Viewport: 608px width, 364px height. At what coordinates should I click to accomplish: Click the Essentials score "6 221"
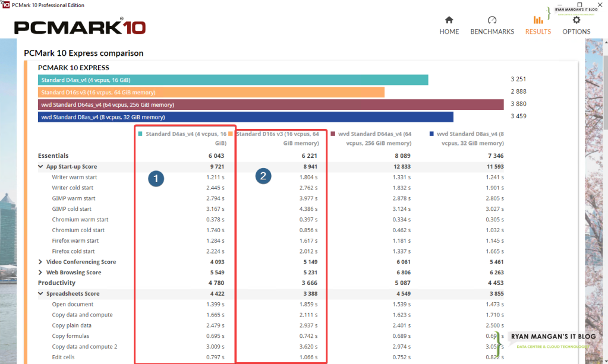click(310, 156)
